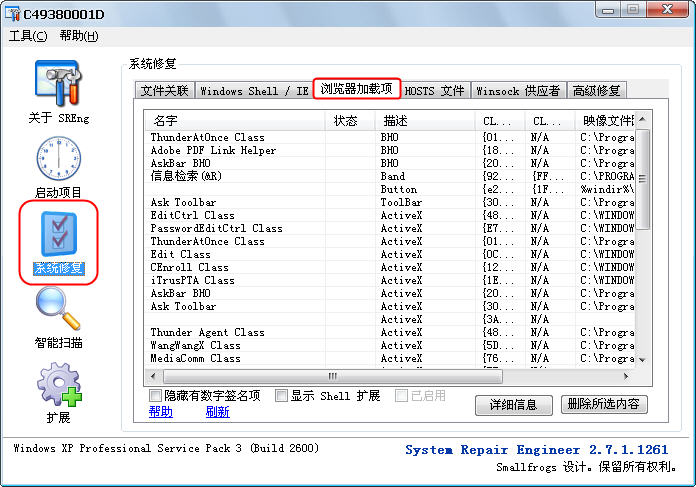Select the Button description row
Image resolution: width=696 pixels, height=487 pixels.
pos(390,189)
